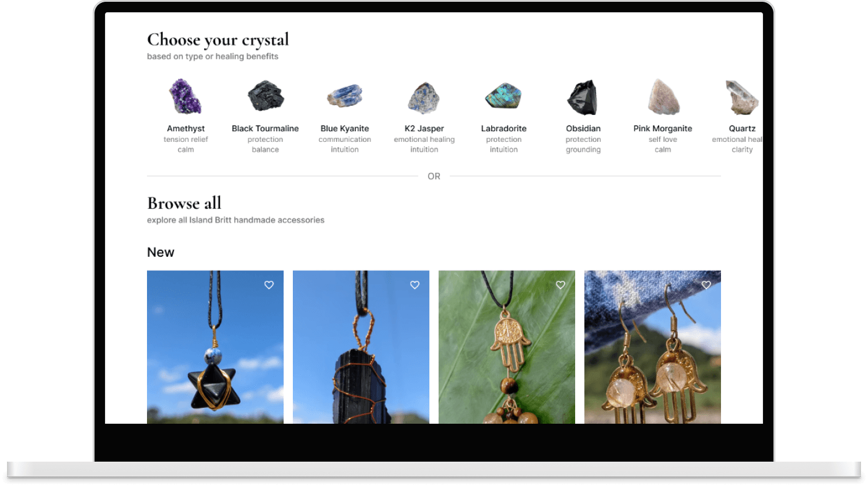Click the Obsidian name link
868x485 pixels.
click(x=583, y=128)
